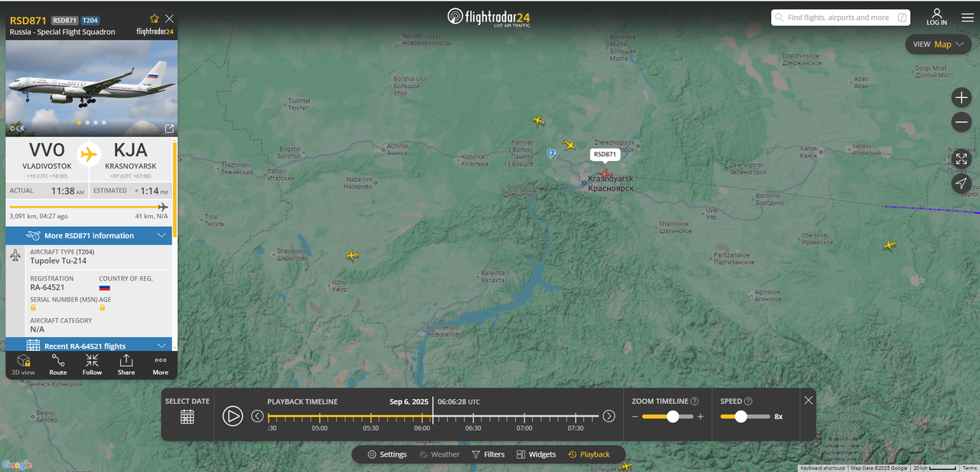Click the yellow aircraft near Sharypovo
Viewport: 980px width, 472px height.
coord(352,255)
